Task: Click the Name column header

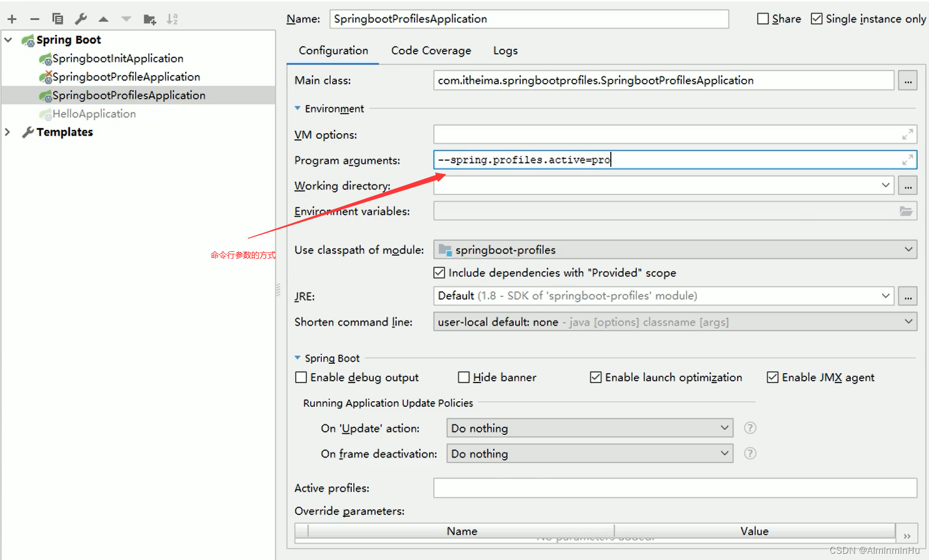Action: tap(461, 531)
